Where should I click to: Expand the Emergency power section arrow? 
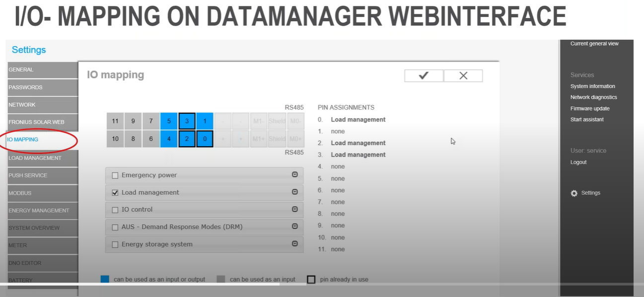[x=294, y=175]
